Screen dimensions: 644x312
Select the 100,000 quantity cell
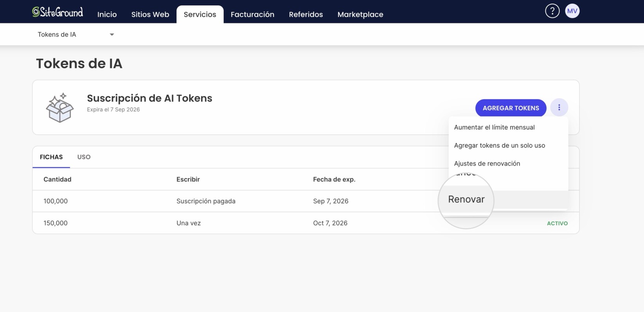56,201
